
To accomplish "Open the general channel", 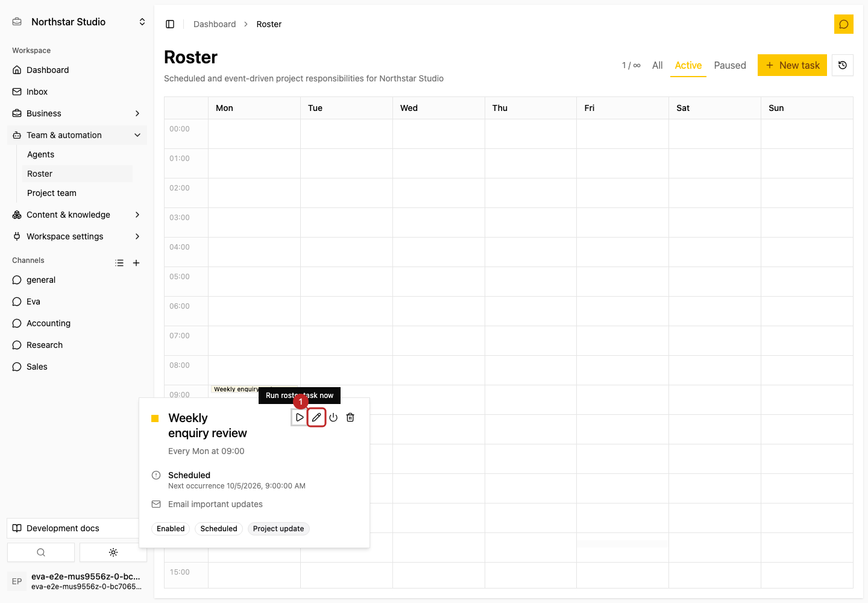I will click(77, 280).
